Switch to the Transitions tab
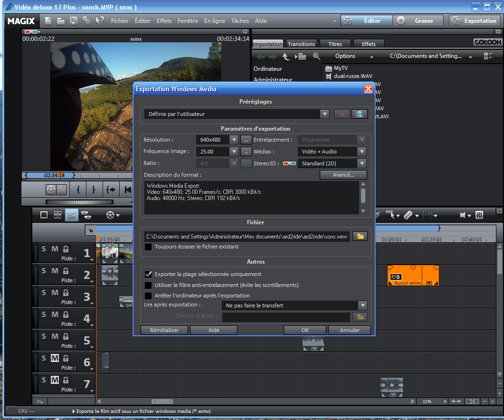504x420 pixels. (x=301, y=44)
